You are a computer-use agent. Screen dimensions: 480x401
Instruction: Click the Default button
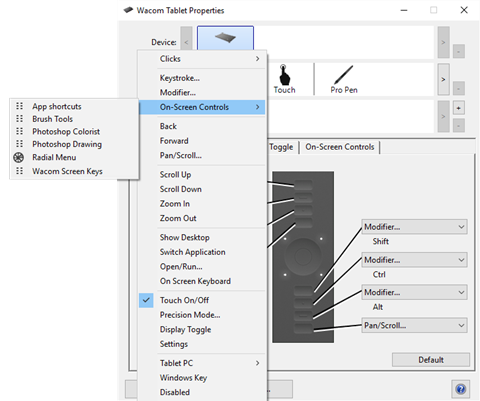click(431, 360)
